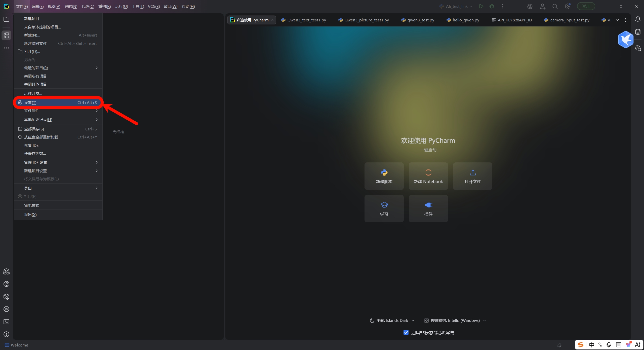Open the Structure tool window icon
The width and height of the screenshot is (644, 350).
[6, 35]
